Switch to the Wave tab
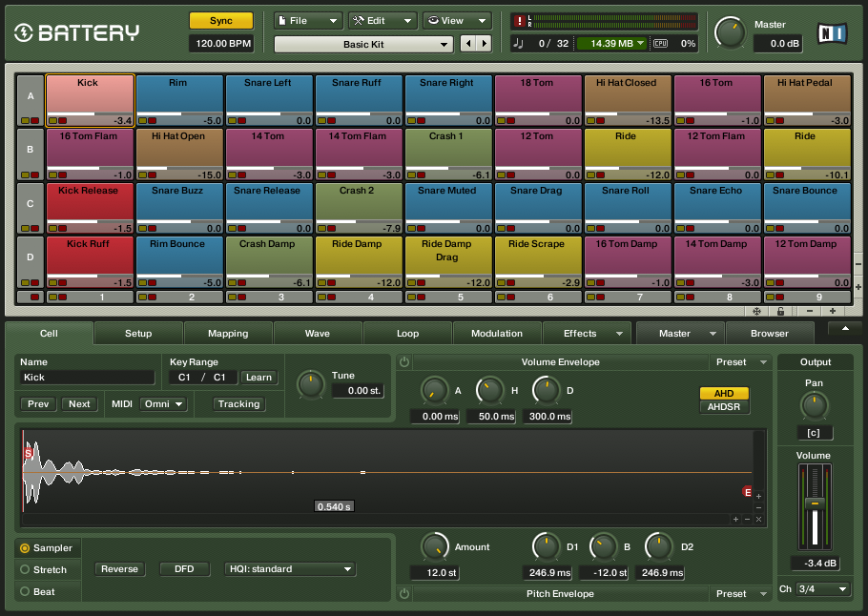 pos(318,333)
